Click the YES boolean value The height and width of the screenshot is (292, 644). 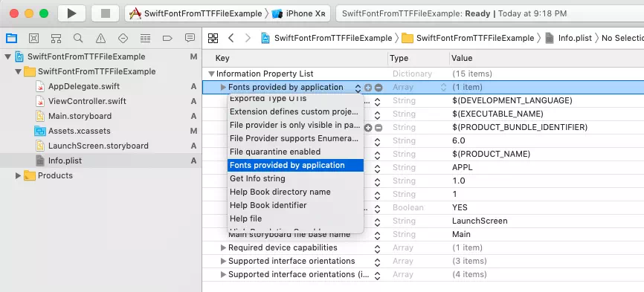click(460, 207)
